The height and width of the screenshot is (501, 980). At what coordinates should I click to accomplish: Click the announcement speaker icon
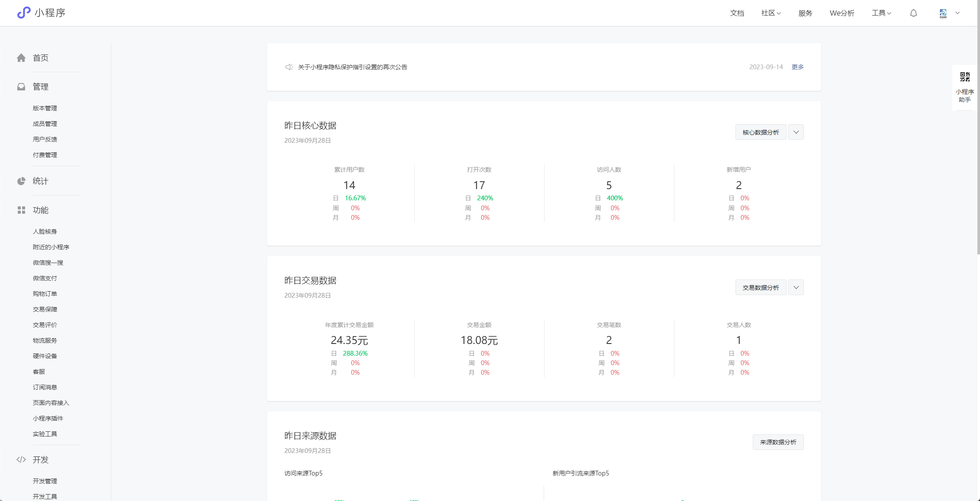(x=289, y=67)
